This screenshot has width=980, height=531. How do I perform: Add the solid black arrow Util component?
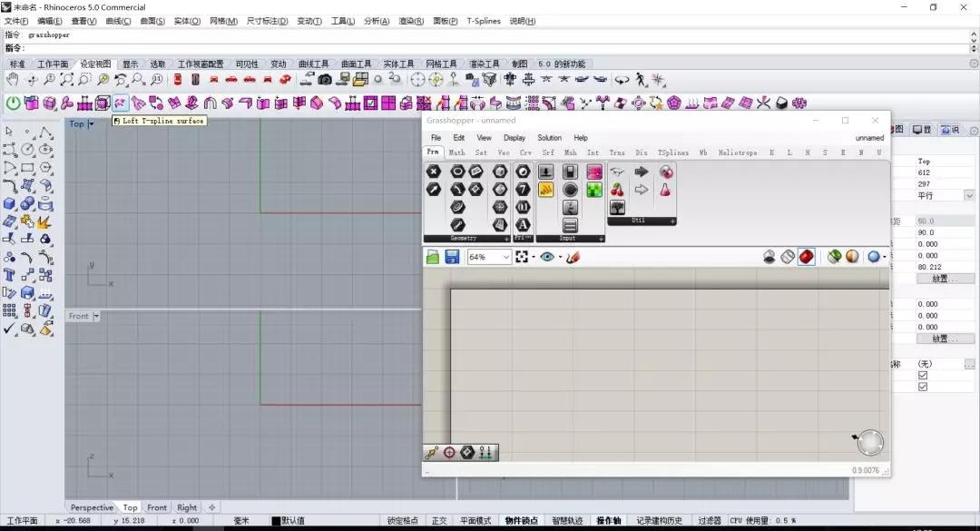pos(642,172)
